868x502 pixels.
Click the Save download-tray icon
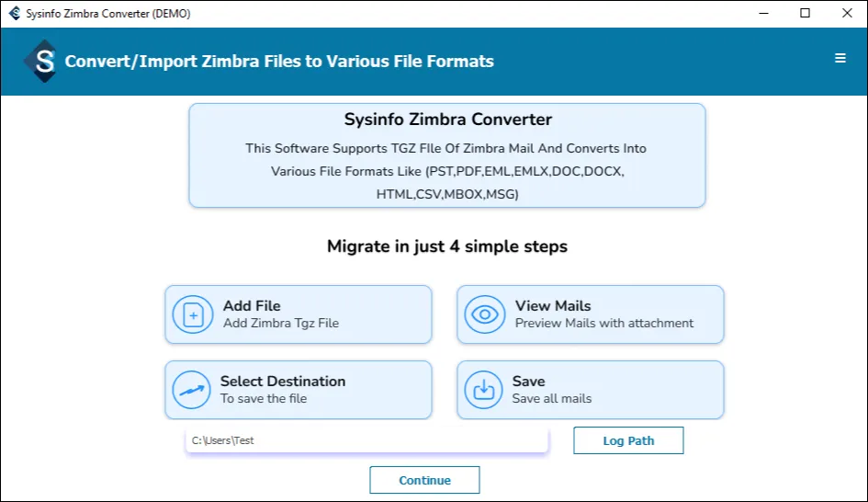(x=482, y=390)
